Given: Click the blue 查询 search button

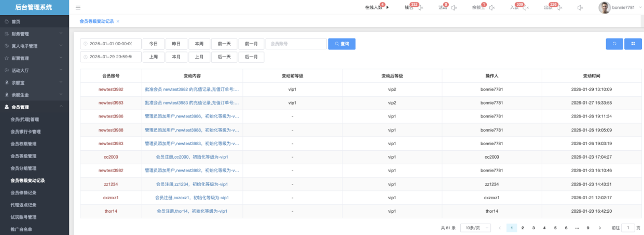Looking at the screenshot, I should click(341, 44).
